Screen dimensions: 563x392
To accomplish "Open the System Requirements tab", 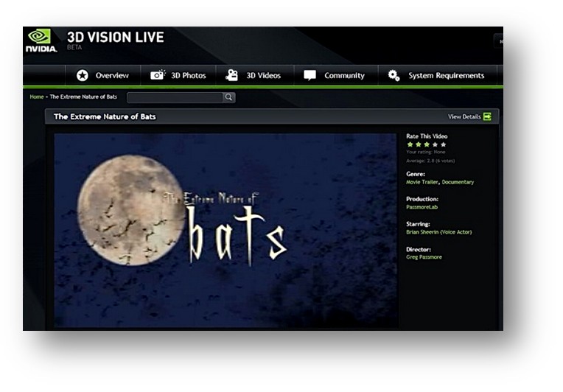I will coord(437,75).
